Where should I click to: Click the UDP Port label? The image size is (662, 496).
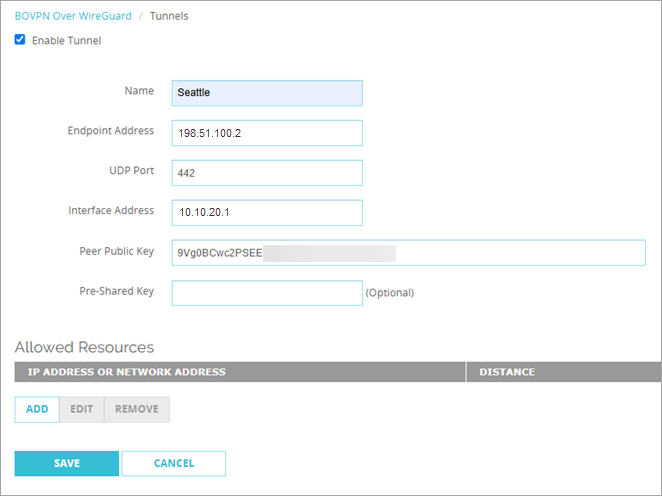(132, 171)
